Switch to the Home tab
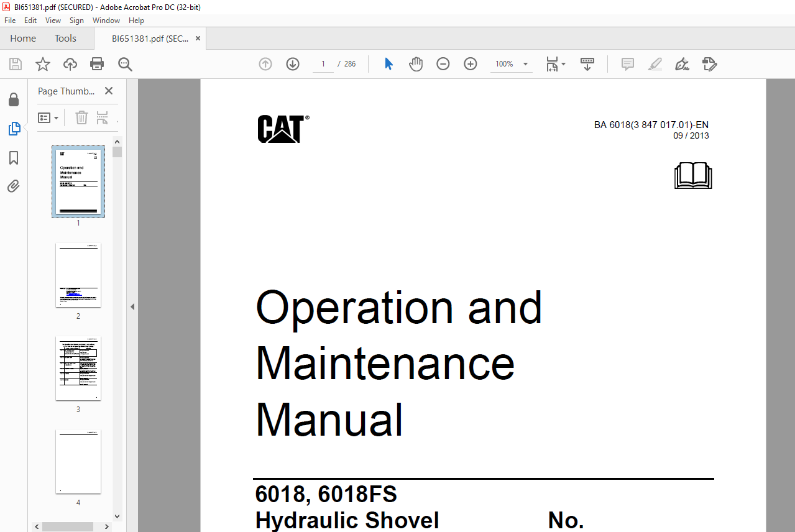795x532 pixels. (23, 39)
